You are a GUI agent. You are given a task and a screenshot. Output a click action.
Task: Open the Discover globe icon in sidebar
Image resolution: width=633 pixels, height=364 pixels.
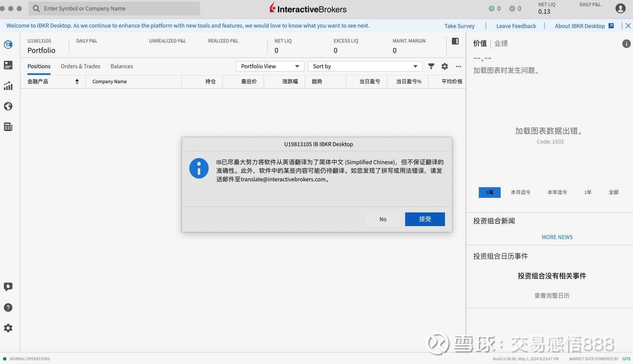click(8, 106)
